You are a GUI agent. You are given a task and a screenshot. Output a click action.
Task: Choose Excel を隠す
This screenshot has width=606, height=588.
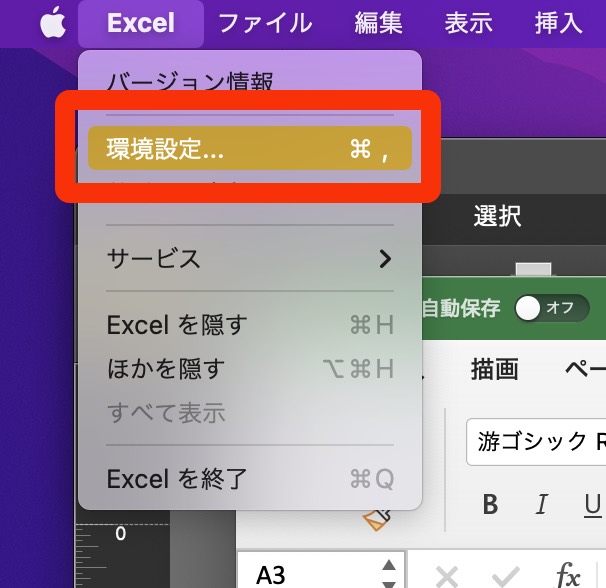pos(250,324)
